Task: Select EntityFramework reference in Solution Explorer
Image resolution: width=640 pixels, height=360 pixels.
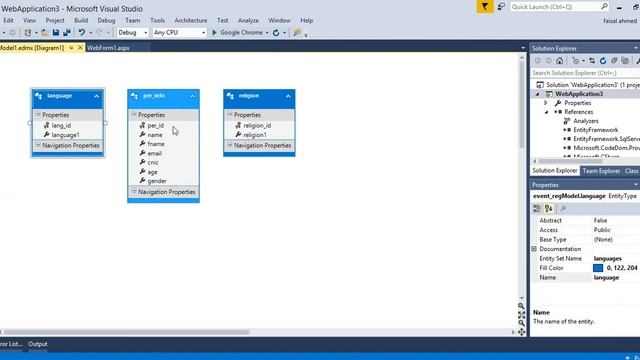Action: tap(596, 130)
